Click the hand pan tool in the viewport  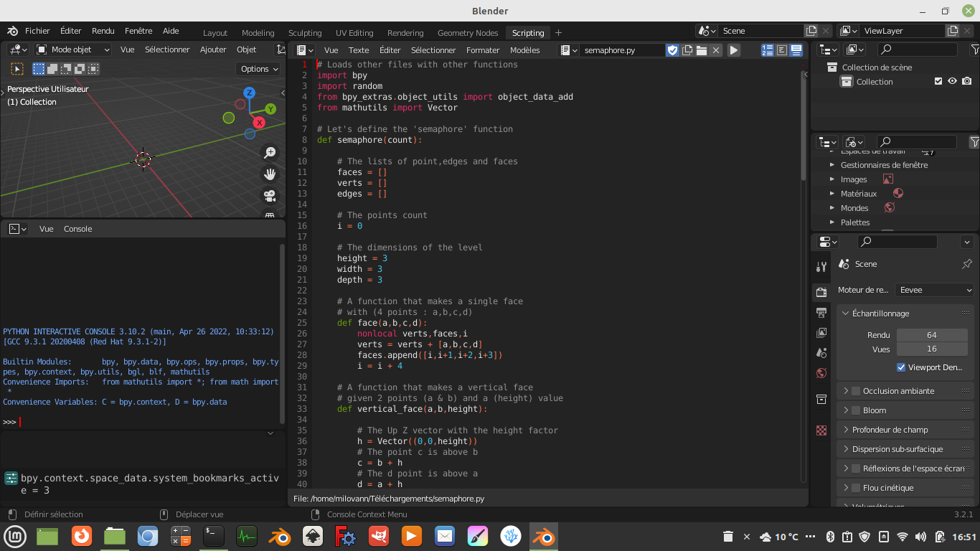270,174
